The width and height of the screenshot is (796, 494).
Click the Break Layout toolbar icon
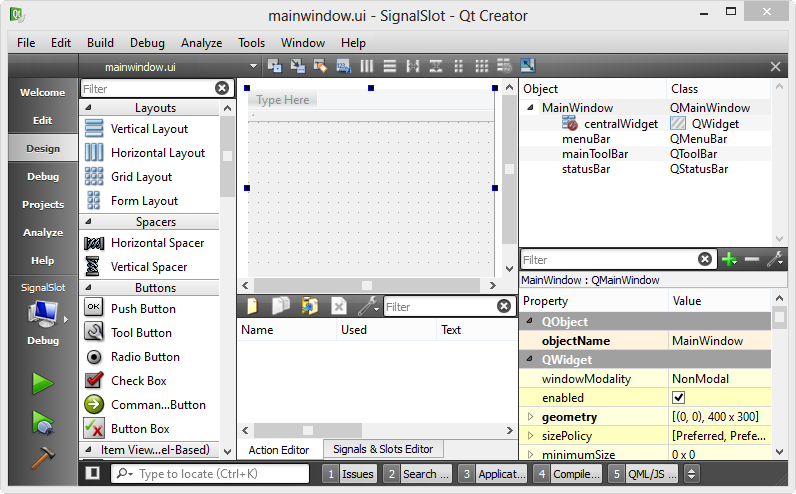(x=504, y=66)
